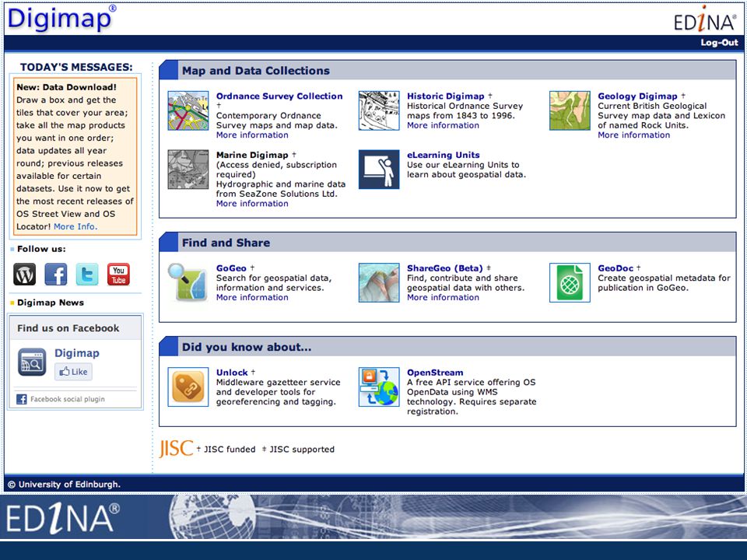The height and width of the screenshot is (560, 747).
Task: Open the Facebook follow icon
Action: [56, 275]
